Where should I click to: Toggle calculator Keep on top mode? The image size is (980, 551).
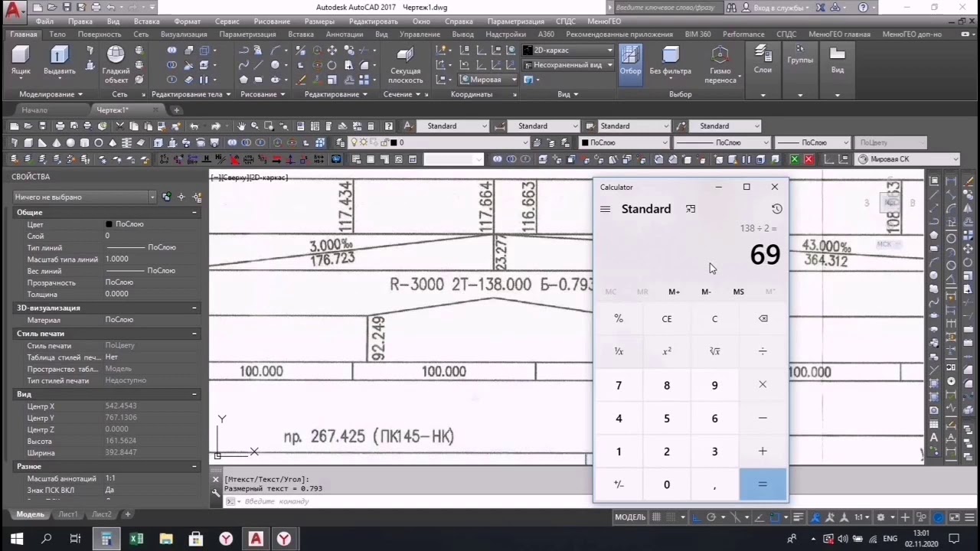click(691, 209)
